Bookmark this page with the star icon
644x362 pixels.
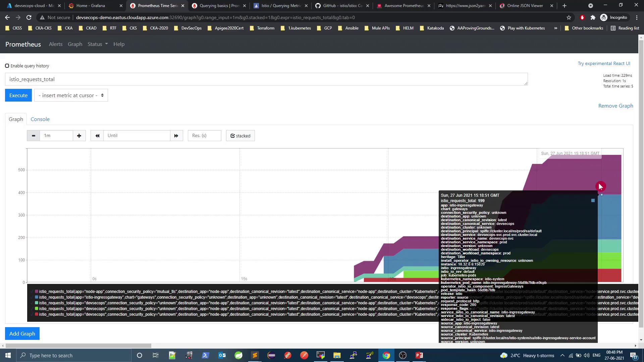point(569,17)
